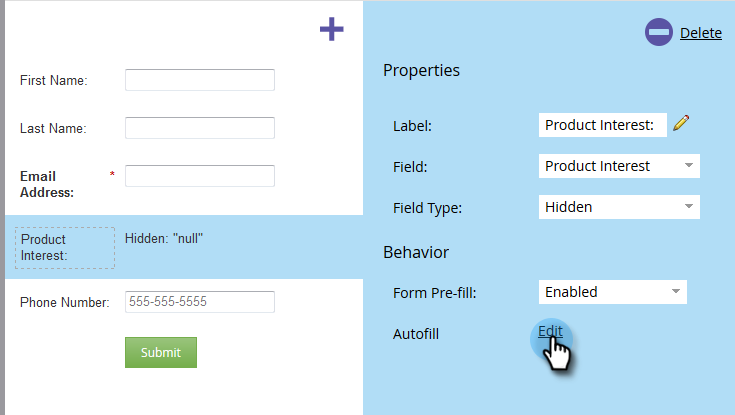The width and height of the screenshot is (735, 415).
Task: Click the purple plus add-field icon
Action: click(331, 29)
